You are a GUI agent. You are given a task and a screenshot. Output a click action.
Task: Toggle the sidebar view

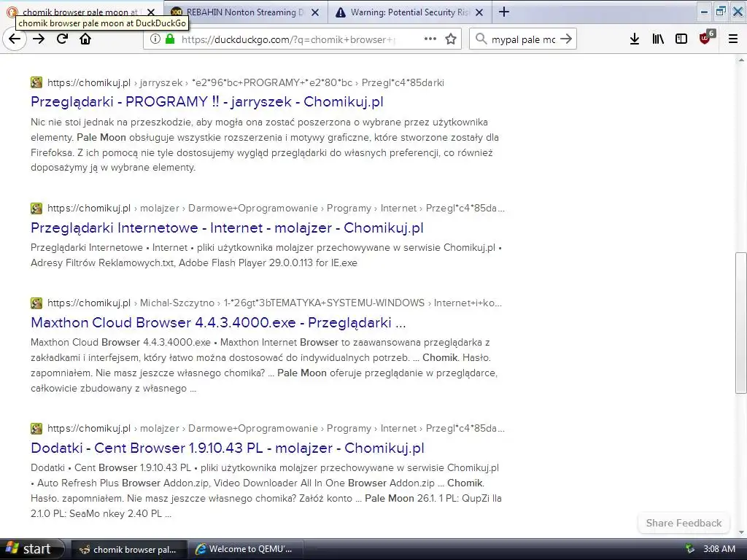point(681,39)
